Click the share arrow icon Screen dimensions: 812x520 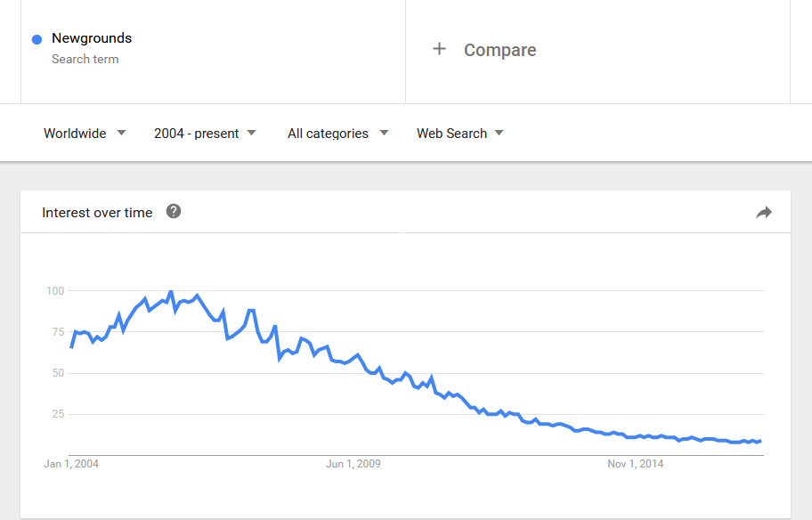(763, 212)
